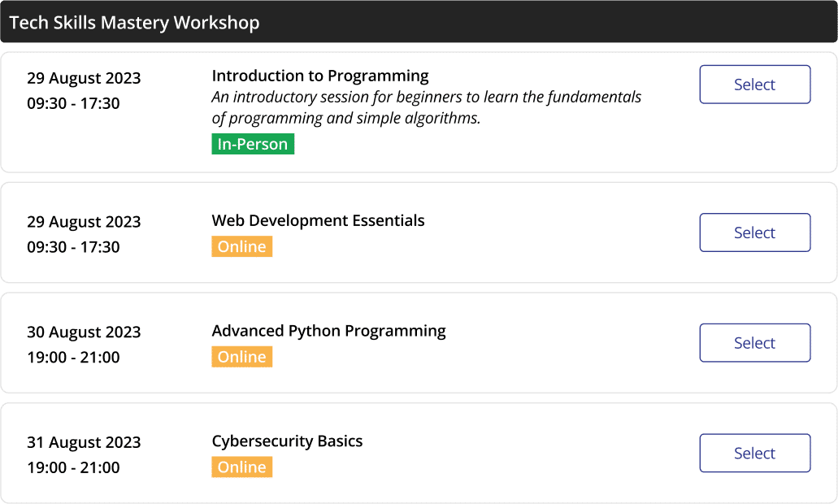Click the green In-Person badge
The image size is (838, 504).
click(253, 144)
